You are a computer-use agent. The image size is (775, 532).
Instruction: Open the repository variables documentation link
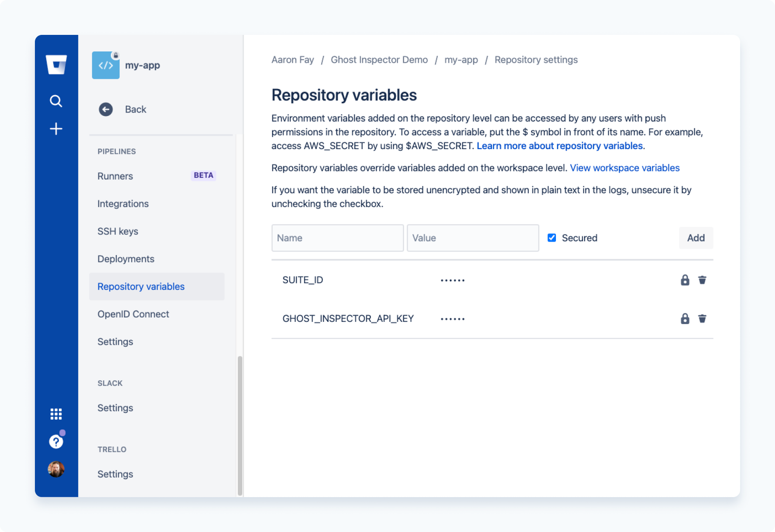560,146
